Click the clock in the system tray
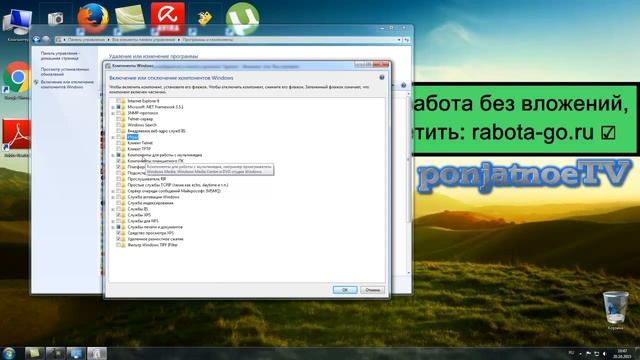The height and width of the screenshot is (360, 640). (x=622, y=353)
